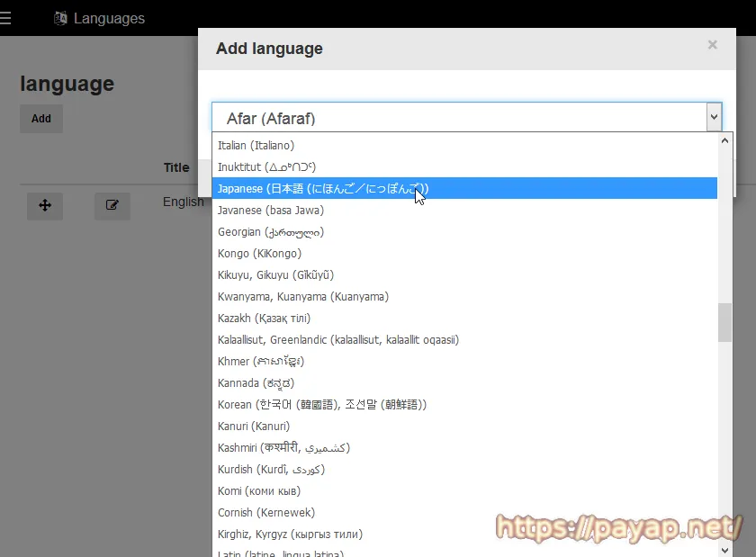Pick Khmer from the language options
The width and height of the screenshot is (756, 557).
click(260, 362)
